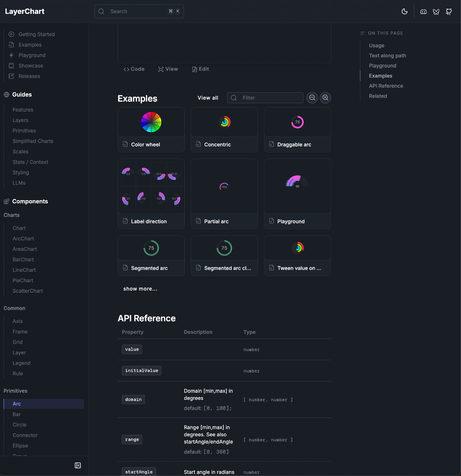
Task: Click the View all link
Action: (208, 98)
